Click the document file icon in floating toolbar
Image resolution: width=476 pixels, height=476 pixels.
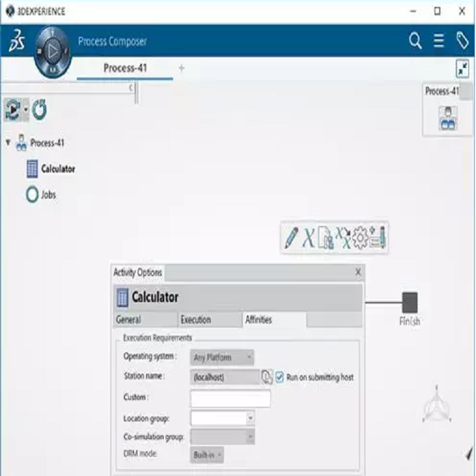tap(326, 239)
